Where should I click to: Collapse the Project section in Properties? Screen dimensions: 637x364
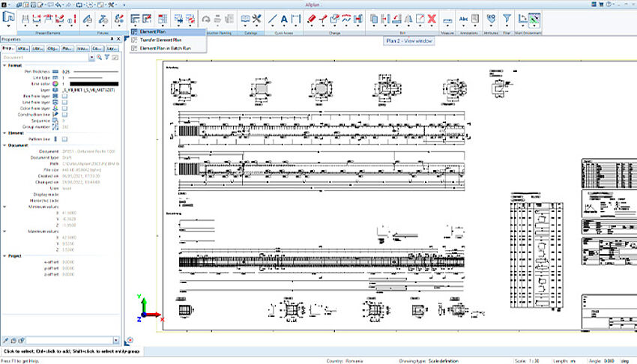[x=4, y=255]
